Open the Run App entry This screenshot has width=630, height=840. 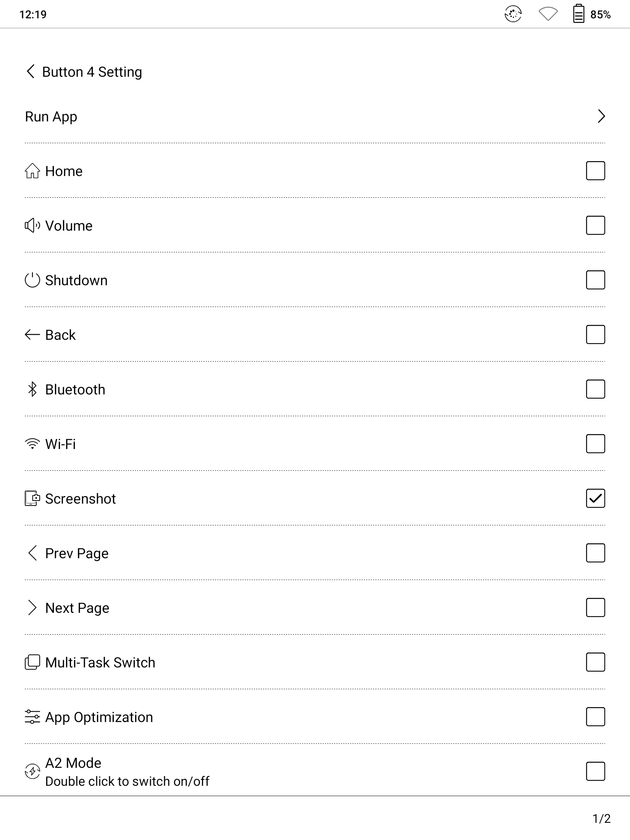51,116
